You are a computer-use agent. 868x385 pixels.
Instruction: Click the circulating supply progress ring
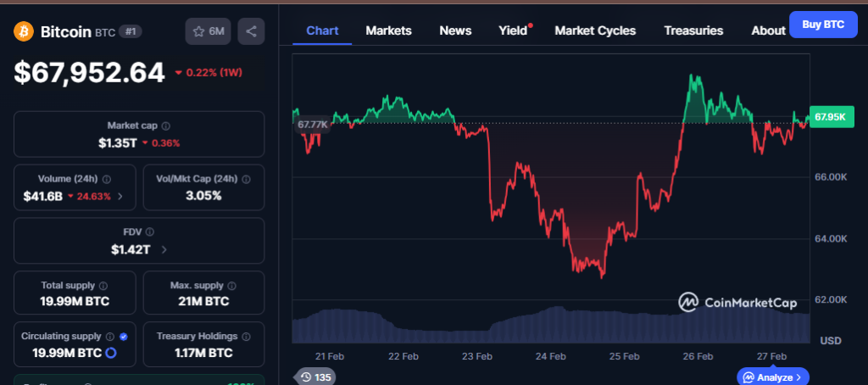(110, 353)
